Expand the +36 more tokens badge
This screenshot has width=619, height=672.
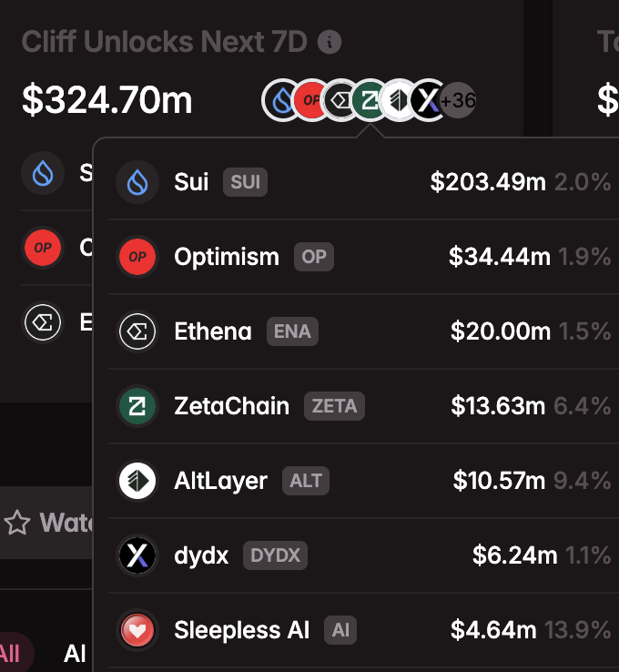coord(457,100)
